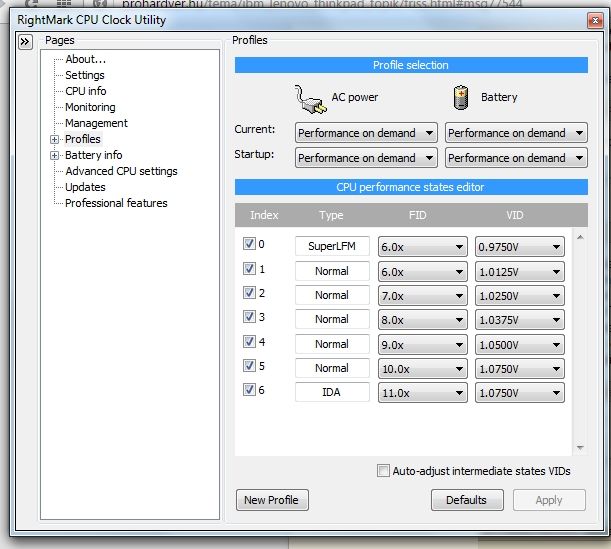Uncheck performance state index 1
611x549 pixels.
coord(249,268)
